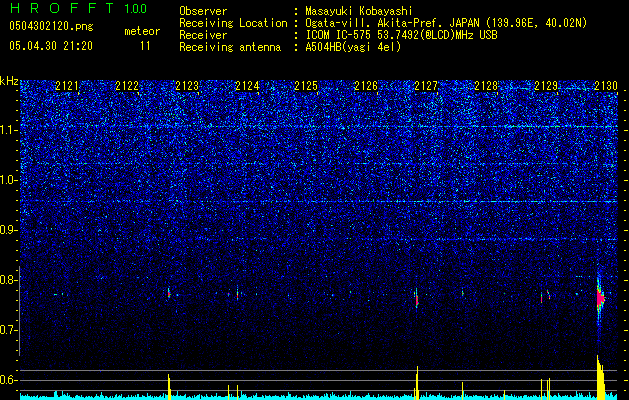
Task: Select the file name 0504302120.png
Action: point(51,26)
